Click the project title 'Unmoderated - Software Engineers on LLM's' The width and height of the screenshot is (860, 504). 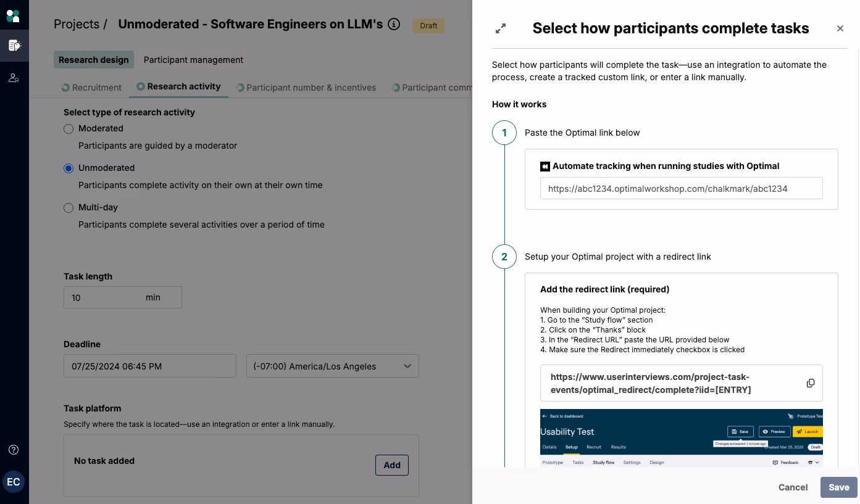click(251, 24)
